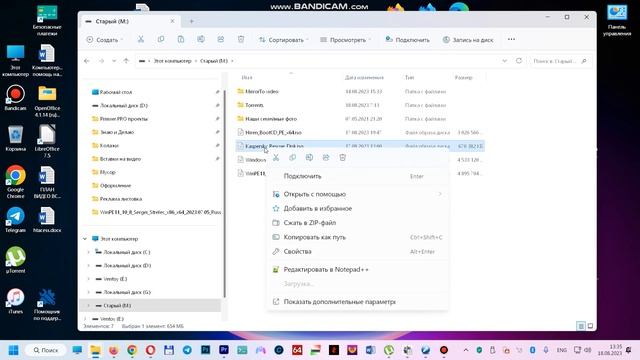Open Свойства from the context menu
Viewport: 640px width, 360px height.
pyautogui.click(x=358, y=251)
